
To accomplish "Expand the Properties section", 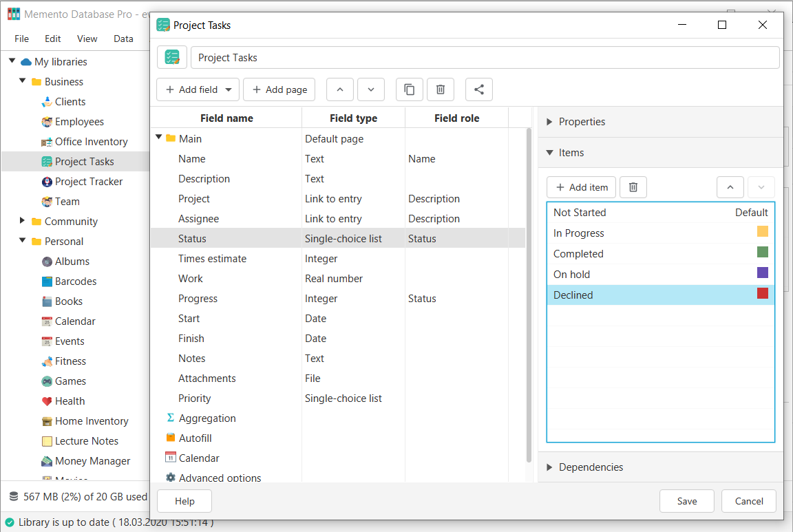I will (549, 122).
